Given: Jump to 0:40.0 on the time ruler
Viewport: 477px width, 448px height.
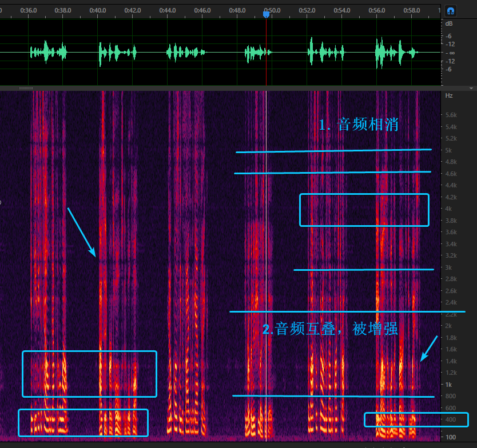Looking at the screenshot, I should pos(98,10).
